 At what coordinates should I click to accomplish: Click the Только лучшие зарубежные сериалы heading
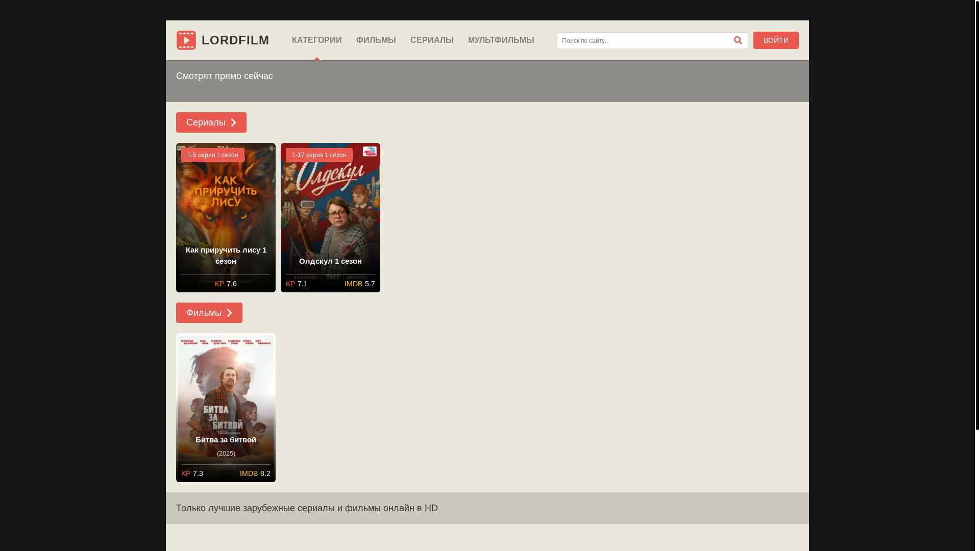307,508
